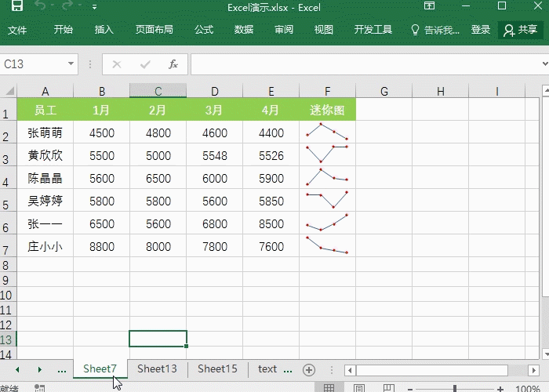Viewport: 549px width, 392px height.
Task: Click the Undo arrow in quick access toolbar
Action: click(41, 7)
